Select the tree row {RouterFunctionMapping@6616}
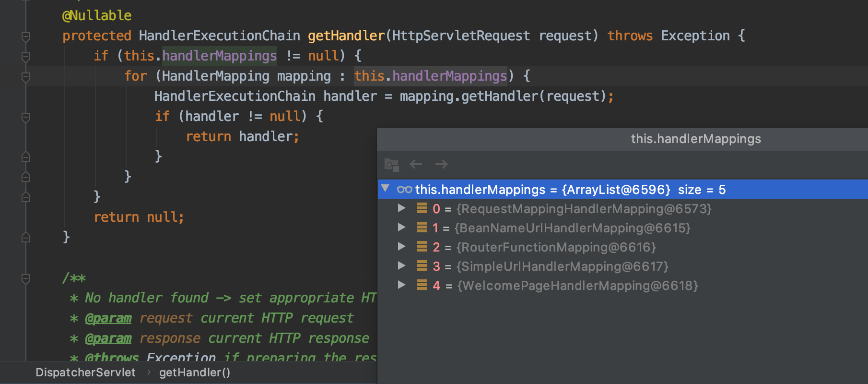The image size is (868, 384). point(623,247)
